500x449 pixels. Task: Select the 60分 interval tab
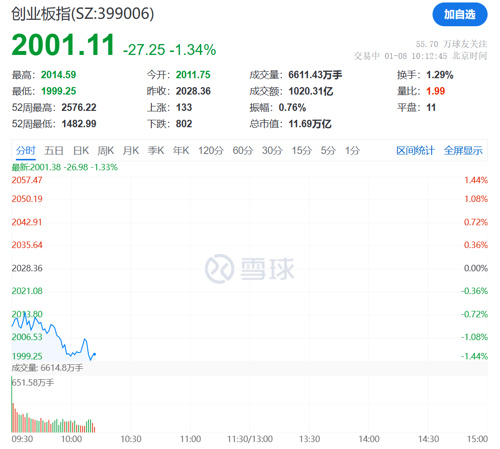click(243, 151)
